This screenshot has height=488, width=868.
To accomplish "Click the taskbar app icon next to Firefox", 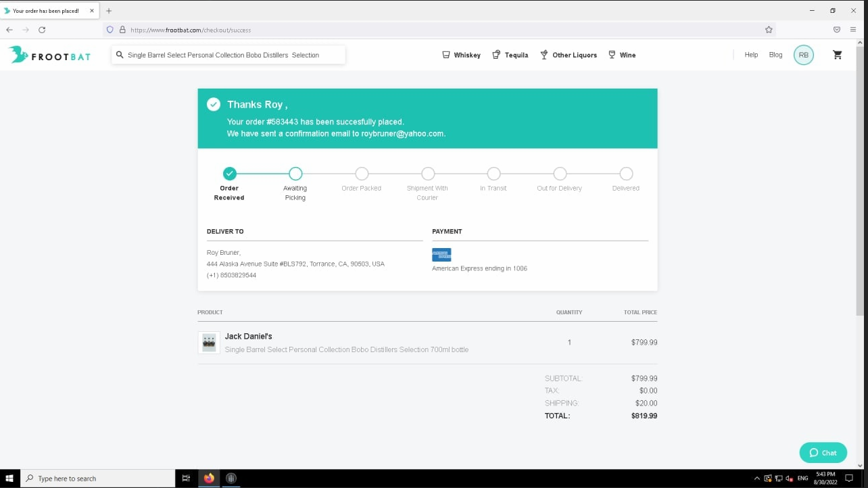I will pyautogui.click(x=231, y=479).
